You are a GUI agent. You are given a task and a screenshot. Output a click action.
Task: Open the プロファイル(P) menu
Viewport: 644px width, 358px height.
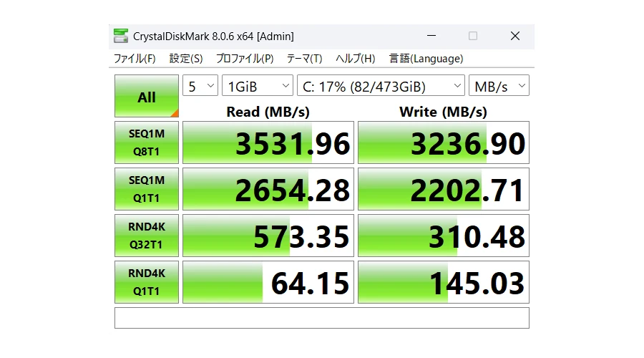[244, 59]
